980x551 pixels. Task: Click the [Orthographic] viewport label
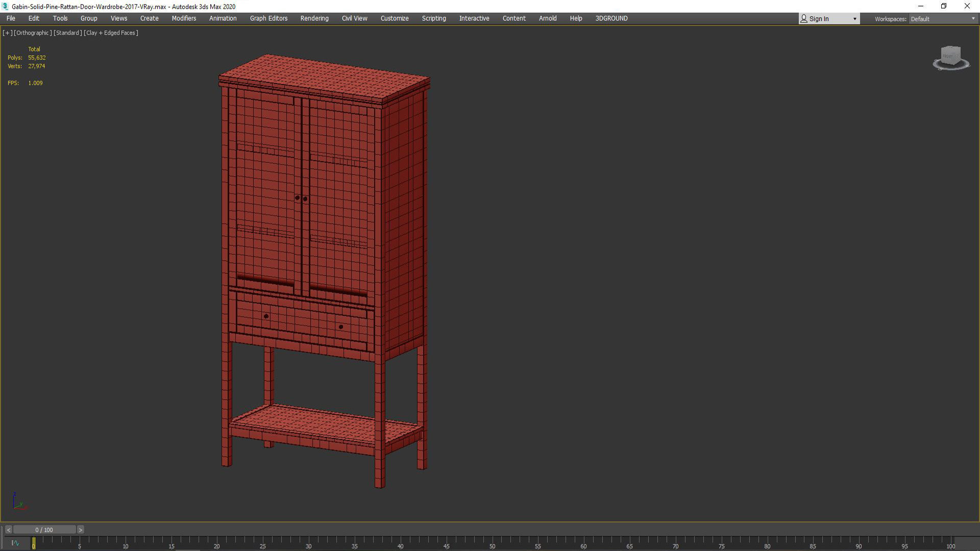pos(33,33)
